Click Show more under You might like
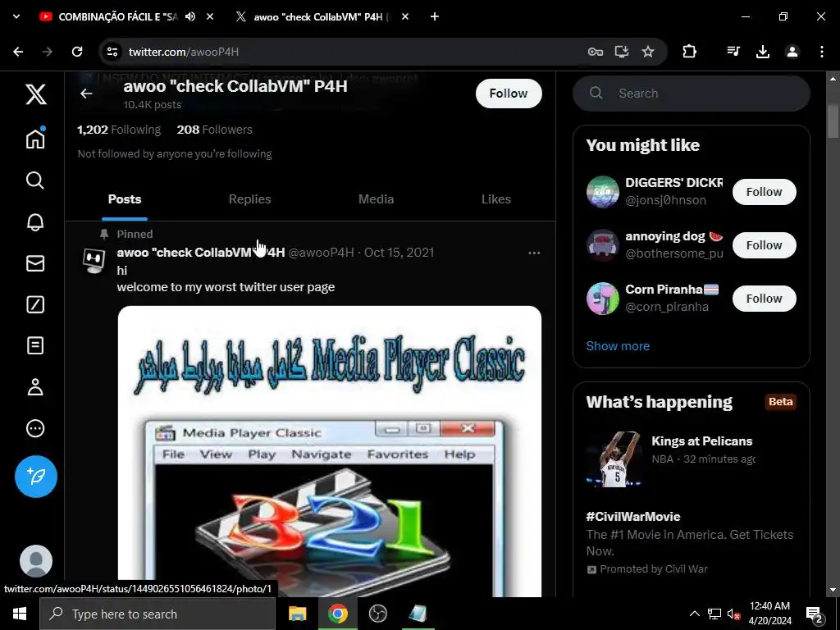This screenshot has width=840, height=630. pyautogui.click(x=618, y=346)
